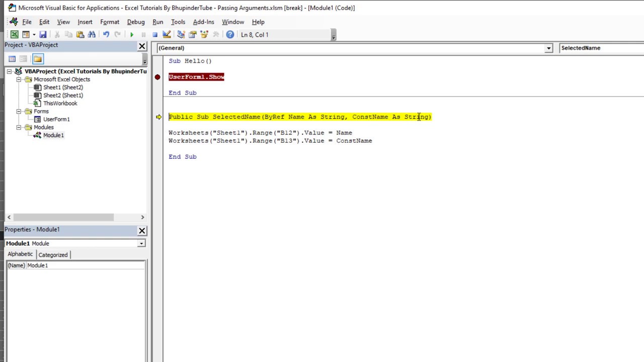Continue running with the green play icon
The image size is (644, 362).
point(132,35)
